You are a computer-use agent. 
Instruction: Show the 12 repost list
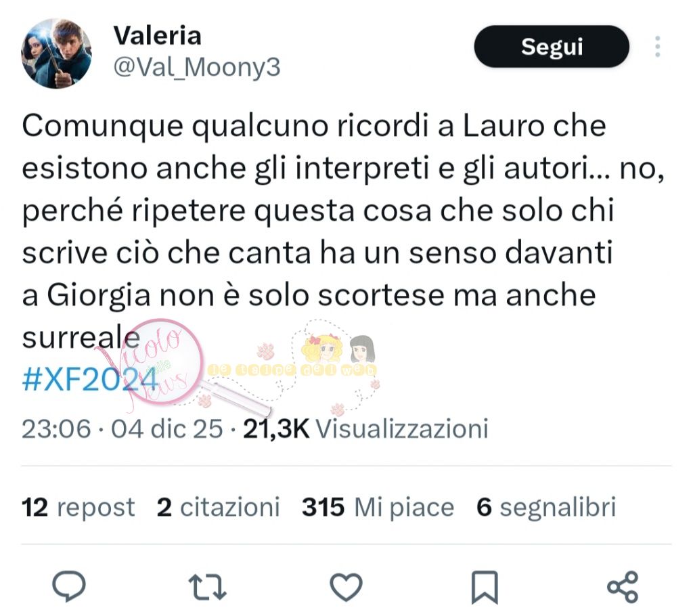pyautogui.click(x=79, y=507)
